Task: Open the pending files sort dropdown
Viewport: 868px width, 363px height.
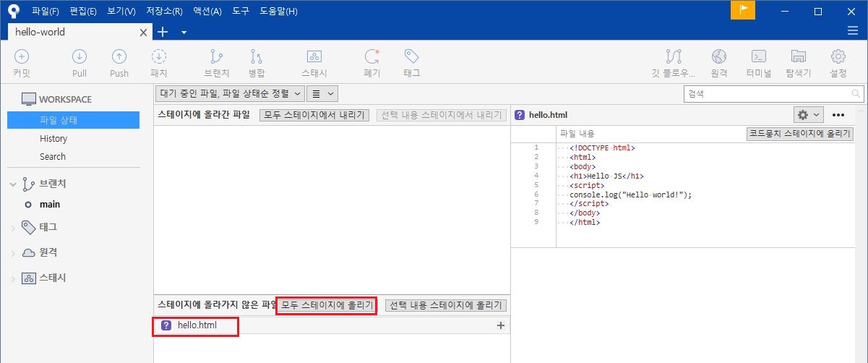Action: pos(229,93)
